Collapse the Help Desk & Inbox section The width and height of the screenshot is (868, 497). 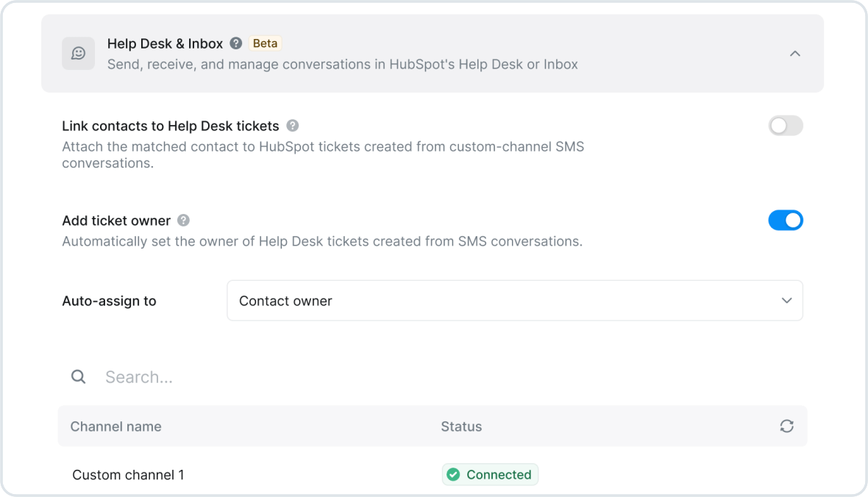795,54
